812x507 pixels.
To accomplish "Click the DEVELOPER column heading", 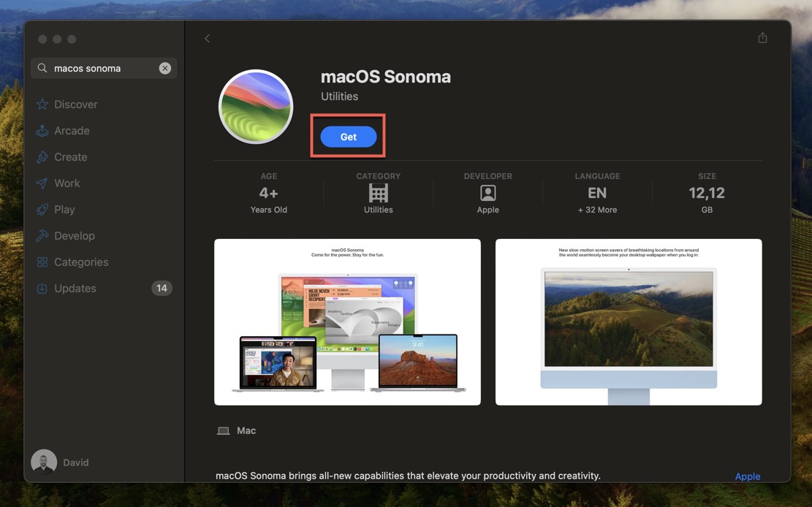I will pos(487,176).
